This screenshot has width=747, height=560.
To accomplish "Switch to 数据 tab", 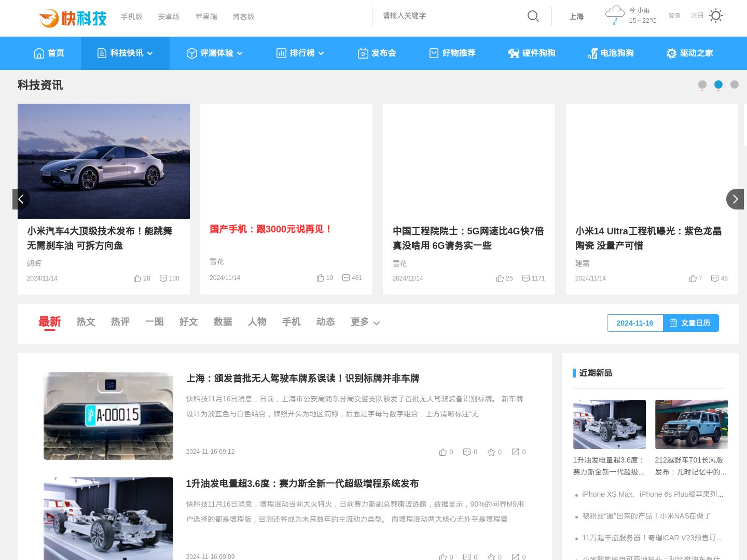I will pos(223,322).
